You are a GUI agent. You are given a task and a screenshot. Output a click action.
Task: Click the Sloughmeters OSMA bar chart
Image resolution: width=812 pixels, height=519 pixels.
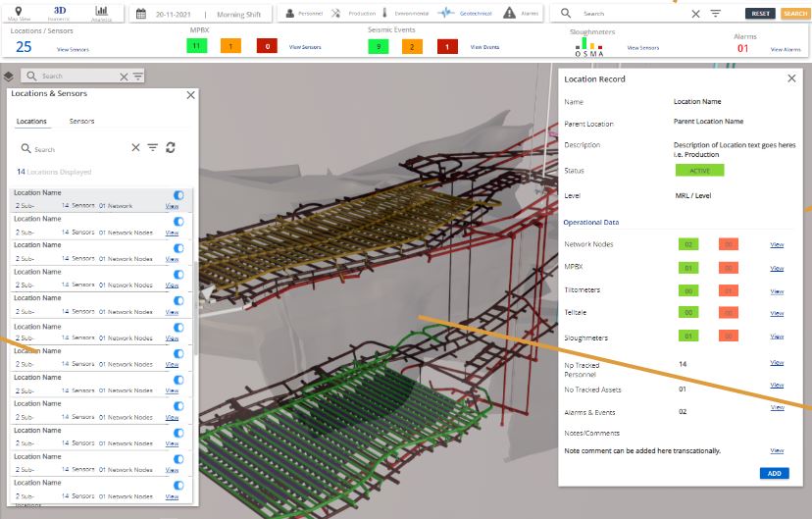point(589,47)
